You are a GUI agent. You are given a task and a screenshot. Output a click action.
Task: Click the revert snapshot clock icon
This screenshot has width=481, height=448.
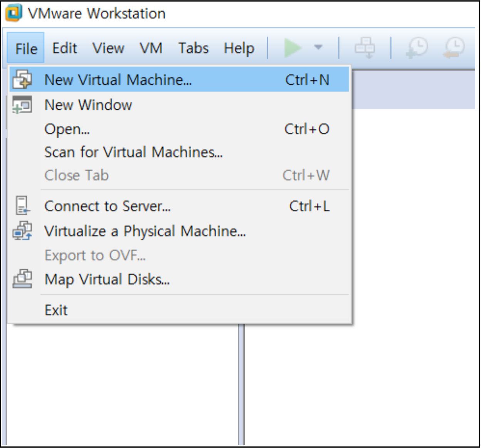coord(454,48)
